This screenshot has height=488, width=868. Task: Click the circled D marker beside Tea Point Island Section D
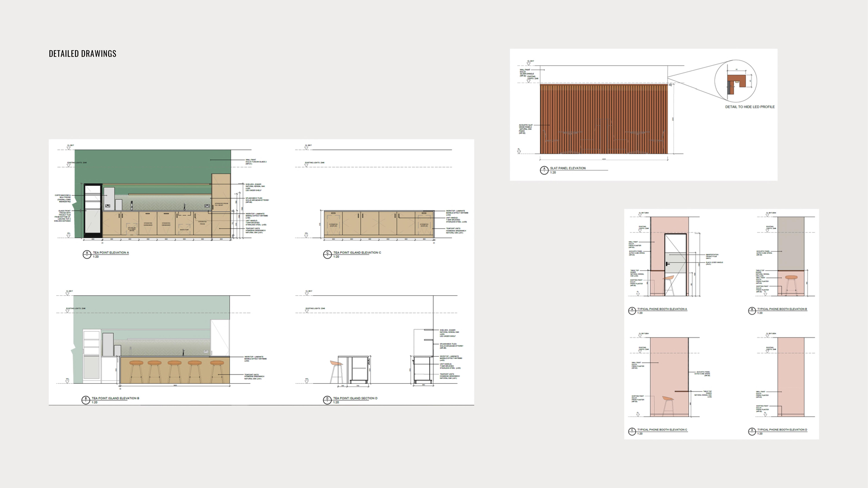327,400
